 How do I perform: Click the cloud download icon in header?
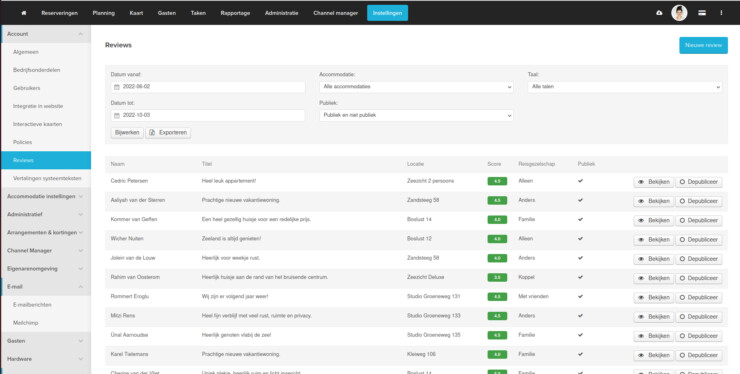coord(659,13)
